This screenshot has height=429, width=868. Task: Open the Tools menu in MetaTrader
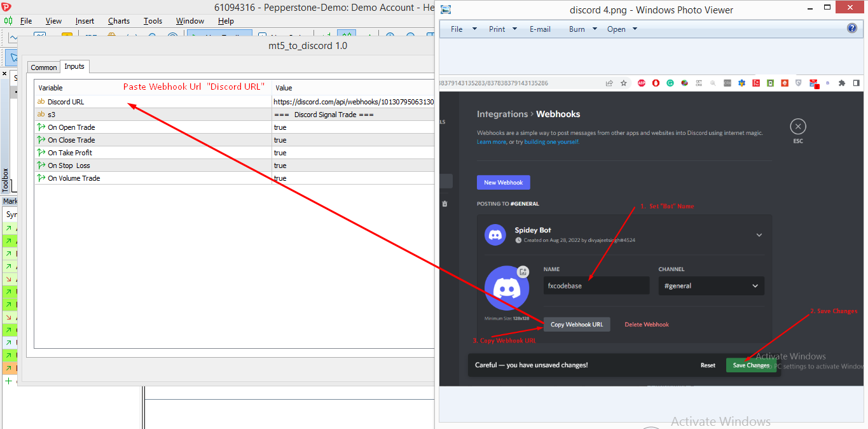153,21
